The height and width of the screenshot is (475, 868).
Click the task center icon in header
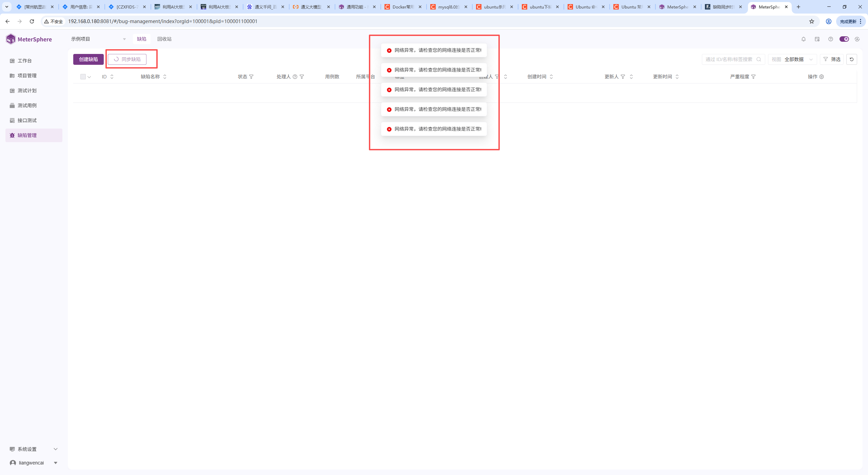pos(817,39)
